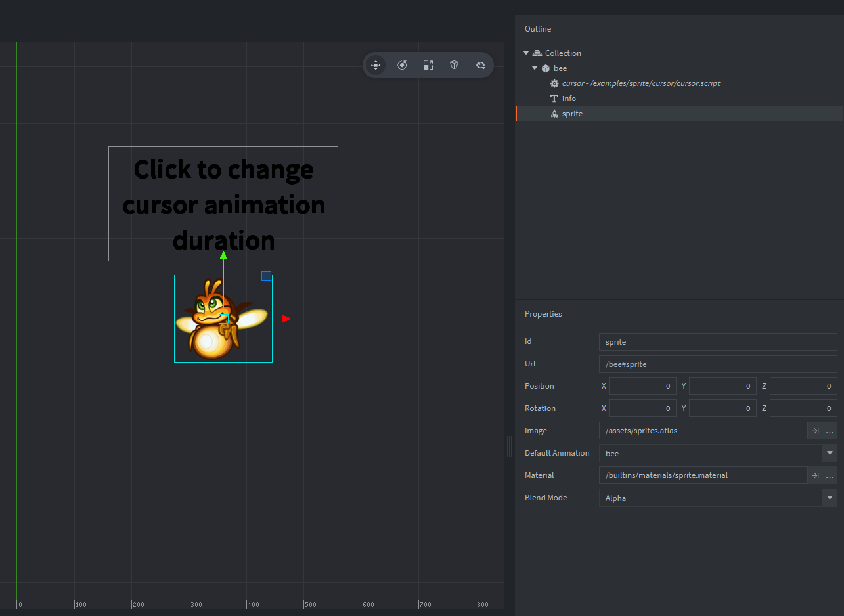Select the Rotate tool in viewport toolbar
844x616 pixels.
pos(402,65)
